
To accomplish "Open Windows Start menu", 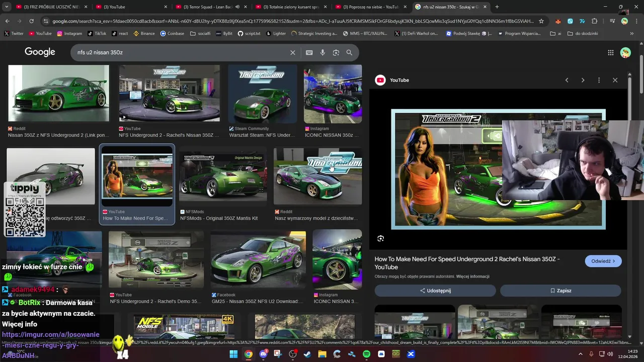I will click(x=233, y=354).
